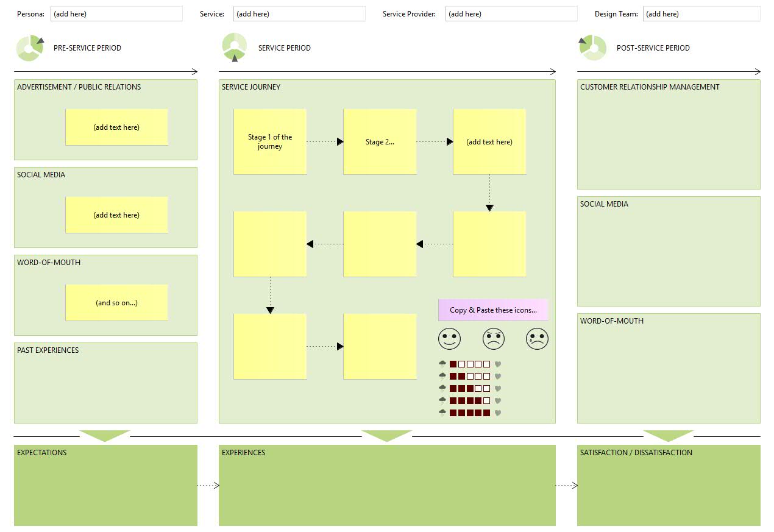Select the storm cloud icon on the one-square rating row

click(x=442, y=364)
